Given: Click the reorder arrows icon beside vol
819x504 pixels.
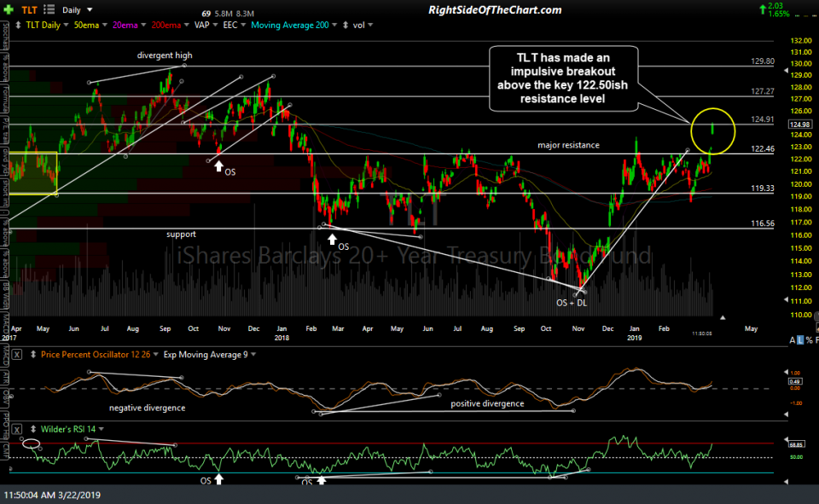Looking at the screenshot, I should pos(345,25).
